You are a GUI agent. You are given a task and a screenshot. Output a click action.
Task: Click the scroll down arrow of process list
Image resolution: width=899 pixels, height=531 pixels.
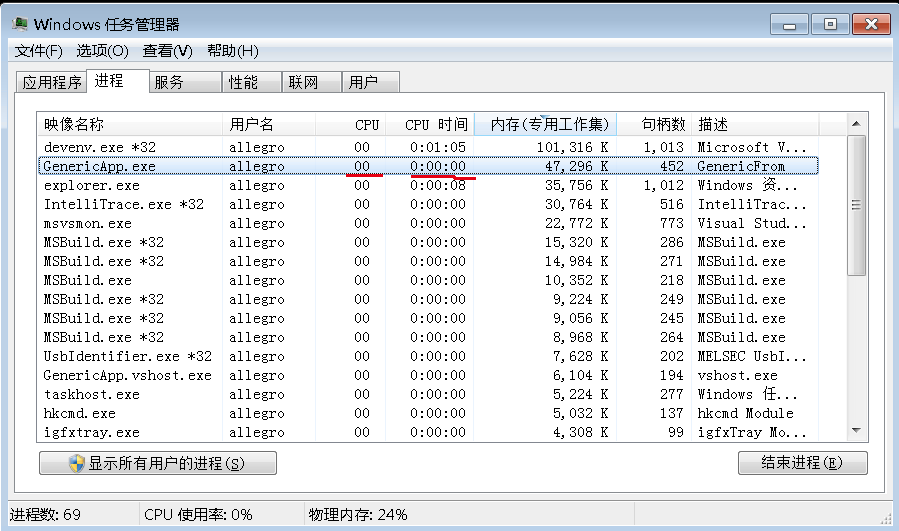coord(857,431)
